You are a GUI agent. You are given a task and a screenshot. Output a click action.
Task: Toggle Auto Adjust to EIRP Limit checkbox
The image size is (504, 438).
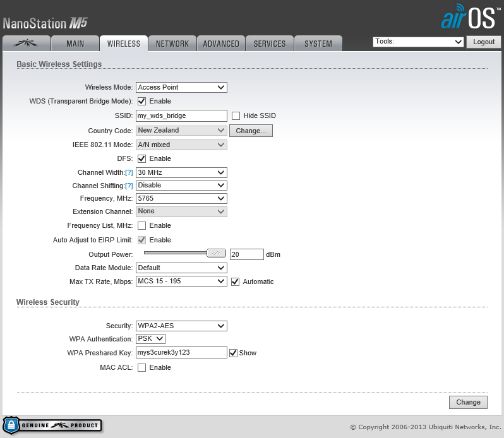pyautogui.click(x=141, y=240)
